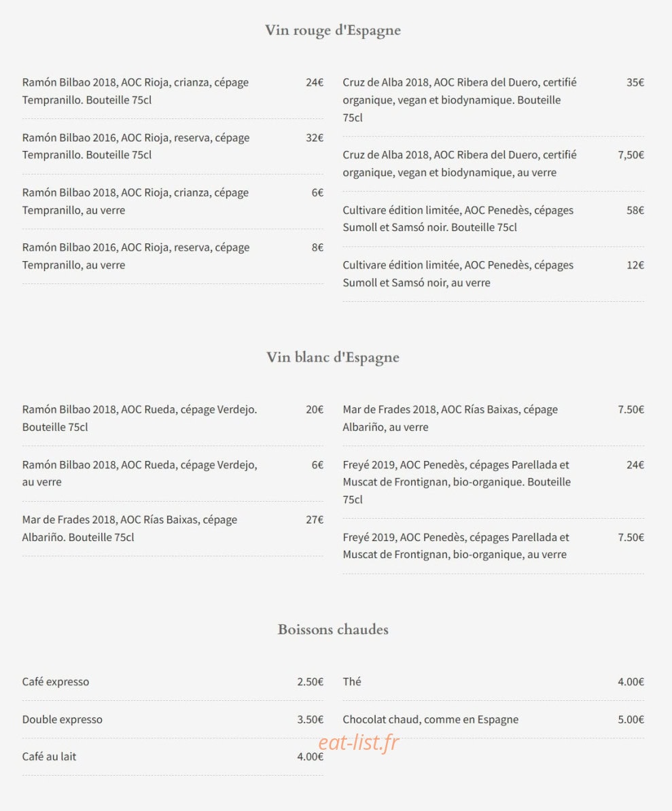Select Café au lait item
Image resolution: width=672 pixels, height=811 pixels.
[173, 757]
